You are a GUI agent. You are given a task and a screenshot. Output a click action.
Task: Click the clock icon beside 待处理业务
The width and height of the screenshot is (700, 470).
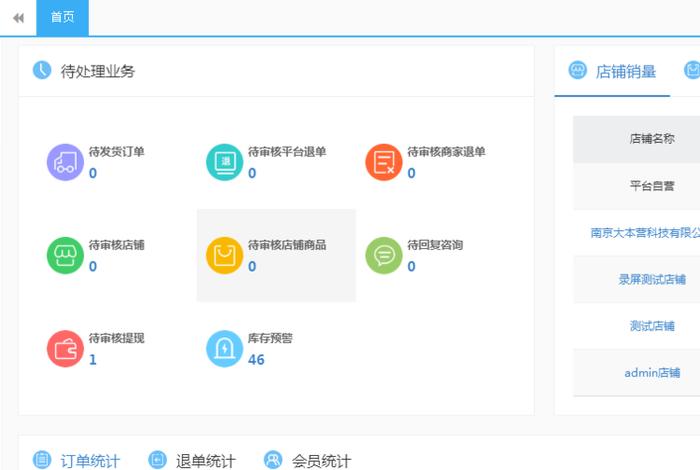coord(42,70)
